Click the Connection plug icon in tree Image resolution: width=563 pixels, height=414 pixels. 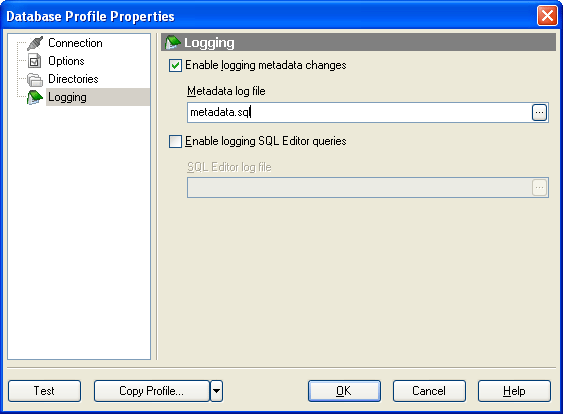pos(35,43)
